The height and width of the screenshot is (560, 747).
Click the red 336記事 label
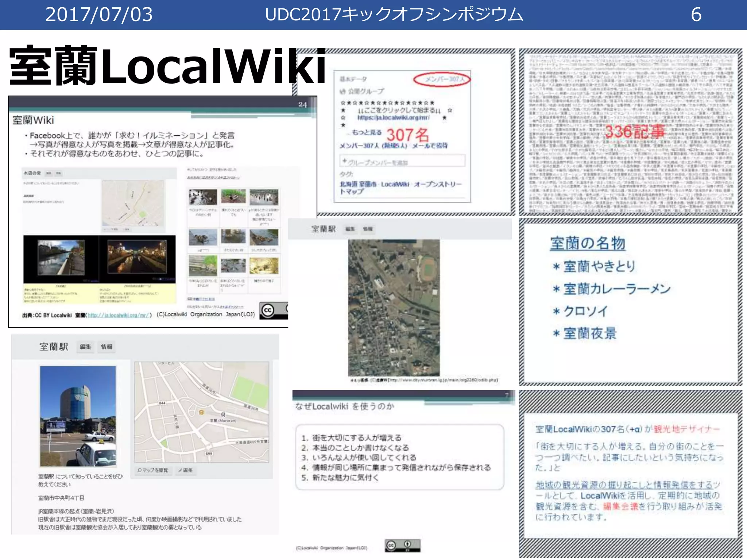[x=635, y=132]
